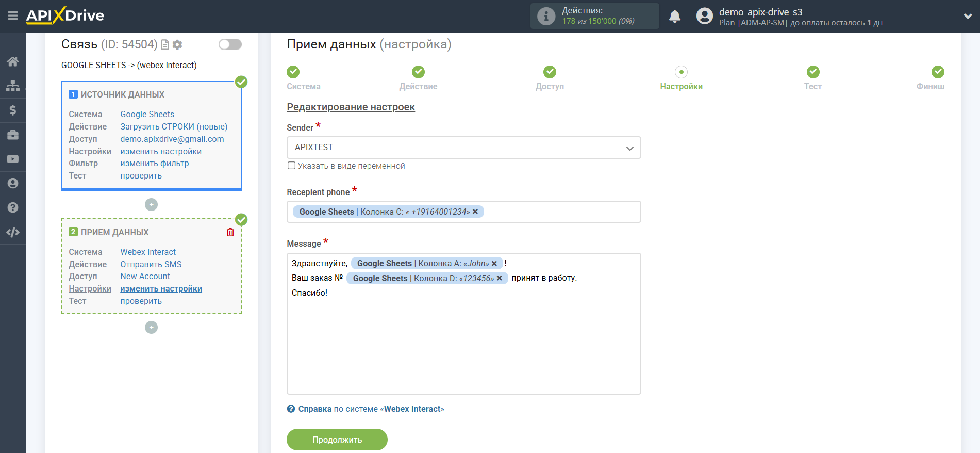The width and height of the screenshot is (980, 453).
Task: Remove the Колонка D 123456 tag
Action: click(x=500, y=278)
